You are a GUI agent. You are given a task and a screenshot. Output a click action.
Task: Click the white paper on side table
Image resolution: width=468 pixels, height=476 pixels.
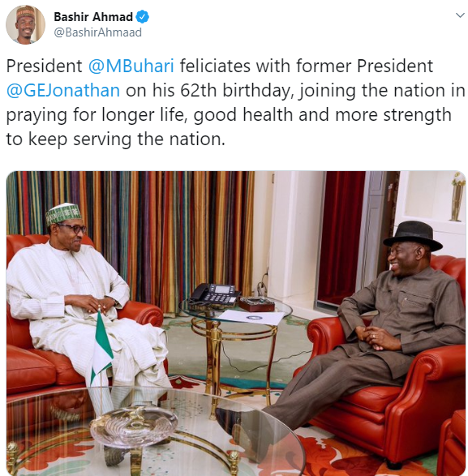point(251,318)
